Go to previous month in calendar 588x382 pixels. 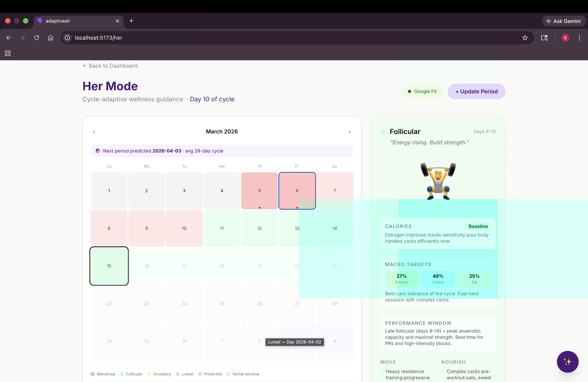94,132
